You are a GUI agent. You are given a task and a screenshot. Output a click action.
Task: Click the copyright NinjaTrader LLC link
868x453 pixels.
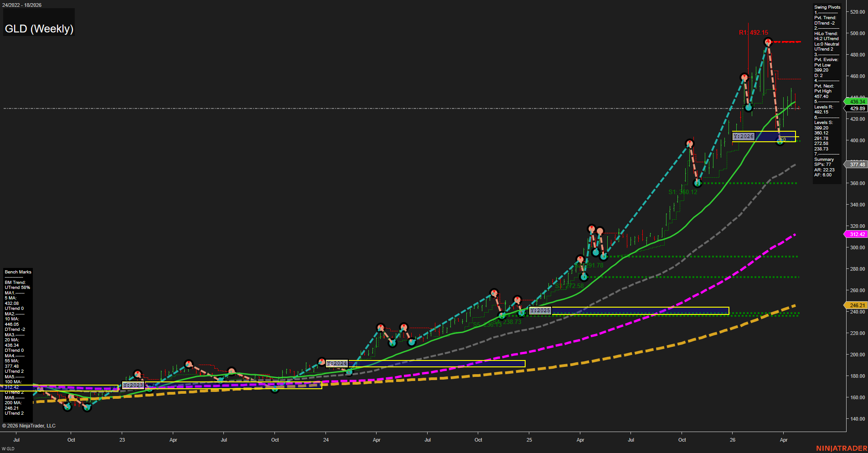point(30,425)
